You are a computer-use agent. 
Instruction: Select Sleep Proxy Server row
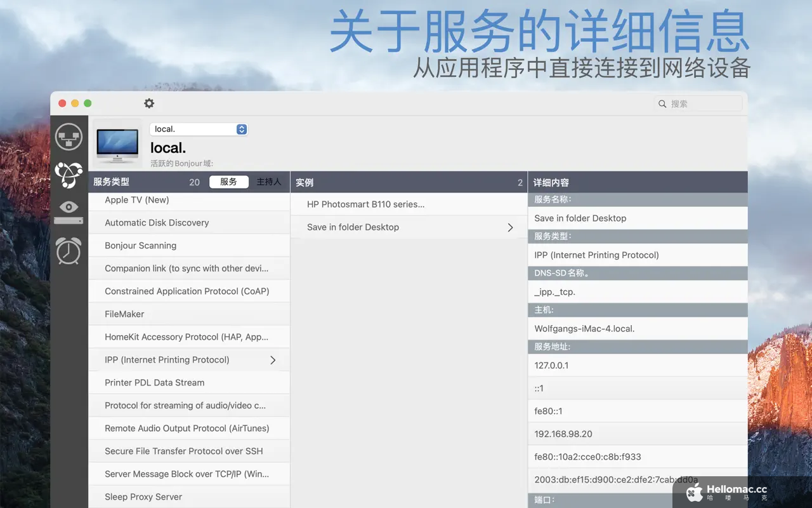189,497
